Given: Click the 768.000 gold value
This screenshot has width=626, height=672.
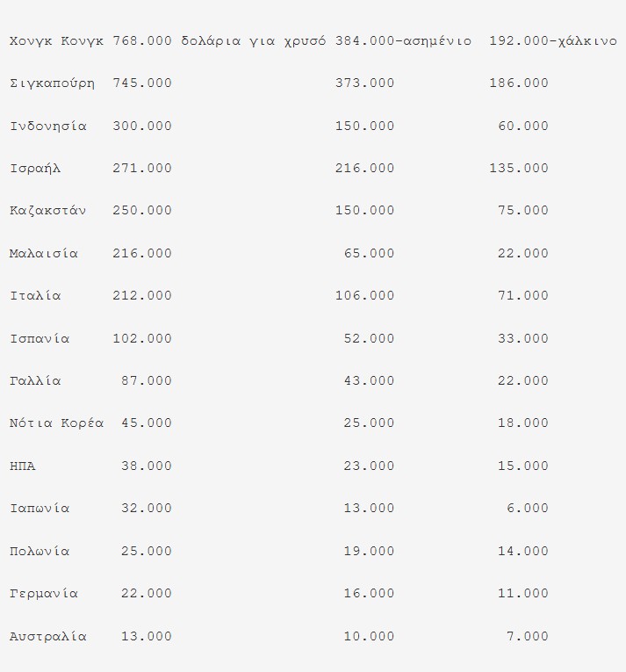Looking at the screenshot, I should click(x=142, y=41).
